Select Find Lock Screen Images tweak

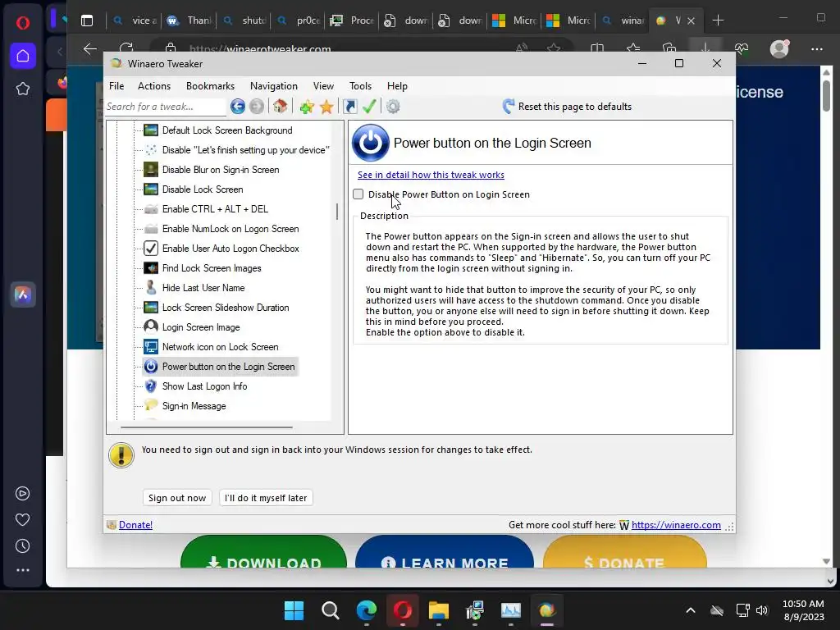(203, 268)
